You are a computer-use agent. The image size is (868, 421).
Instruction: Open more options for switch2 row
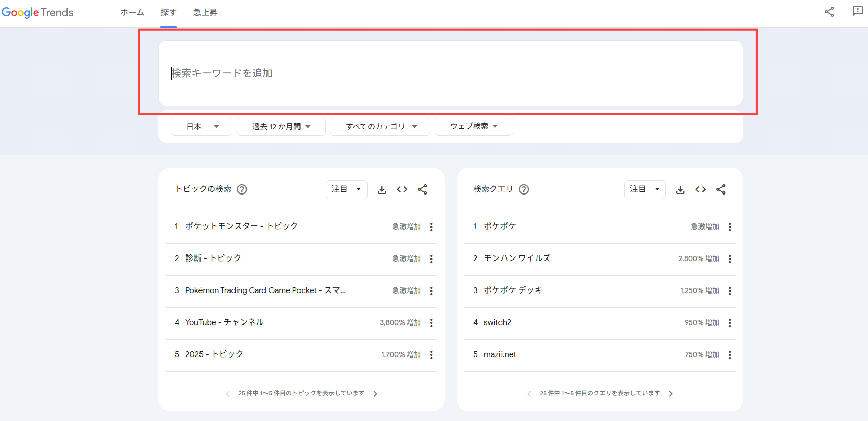730,323
